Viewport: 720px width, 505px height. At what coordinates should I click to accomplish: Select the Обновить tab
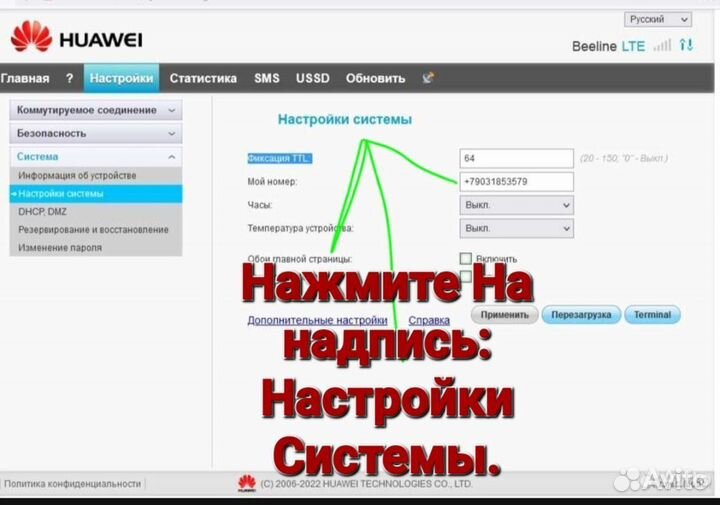click(375, 78)
